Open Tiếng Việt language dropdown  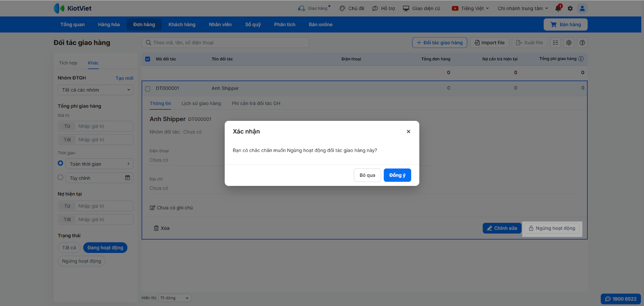pos(470,8)
